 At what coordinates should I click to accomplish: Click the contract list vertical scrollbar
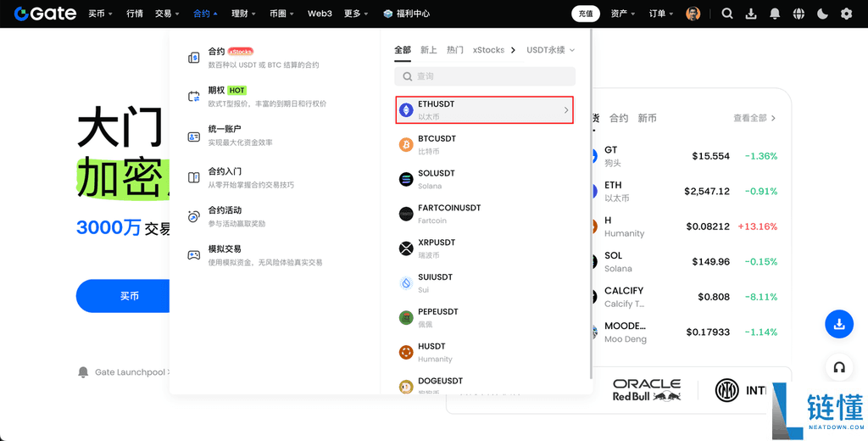pos(591,205)
